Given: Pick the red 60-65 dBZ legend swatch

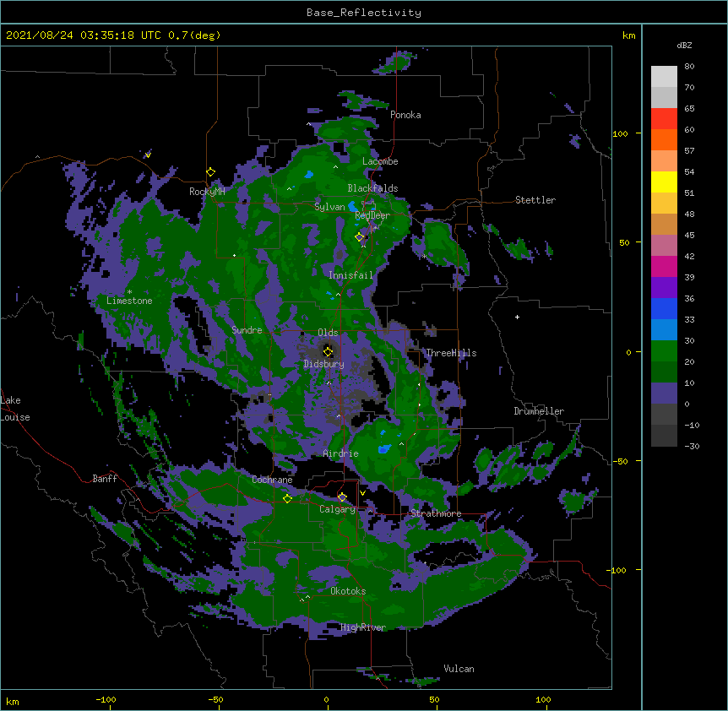Looking at the screenshot, I should point(664,119).
